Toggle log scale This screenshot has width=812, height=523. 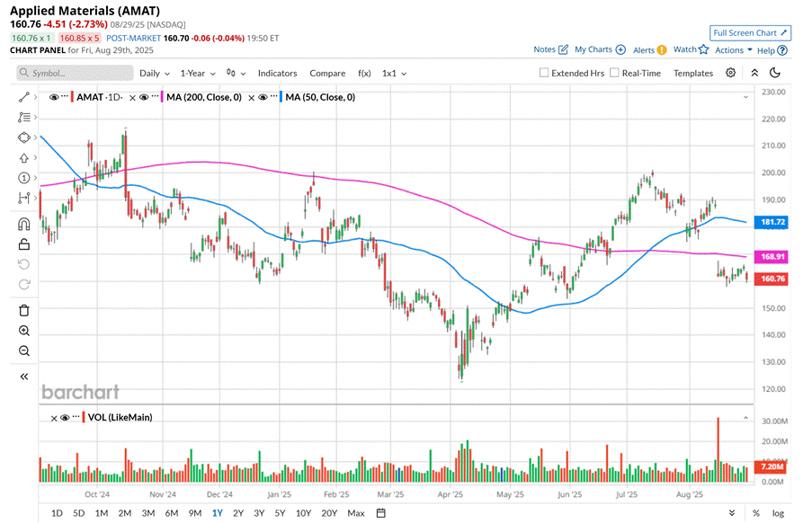coord(778,513)
